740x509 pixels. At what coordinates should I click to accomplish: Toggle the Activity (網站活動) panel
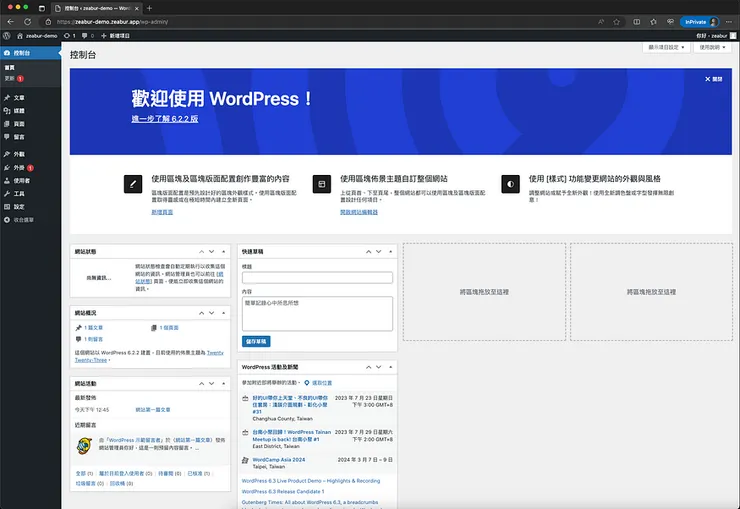(224, 384)
